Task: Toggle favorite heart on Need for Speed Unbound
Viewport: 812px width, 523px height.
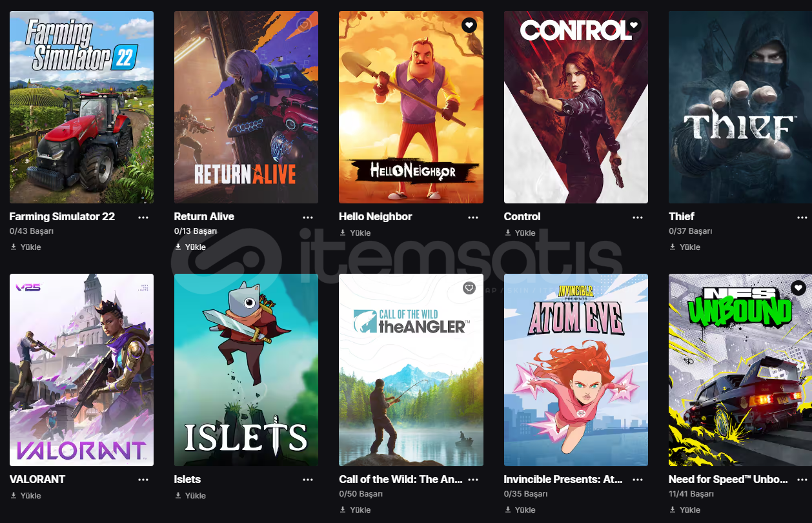Action: (x=798, y=288)
